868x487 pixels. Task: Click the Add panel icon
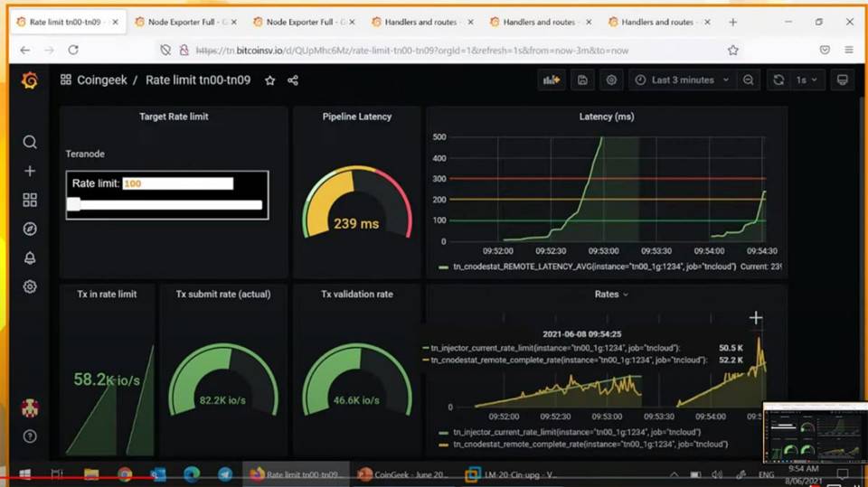point(552,80)
